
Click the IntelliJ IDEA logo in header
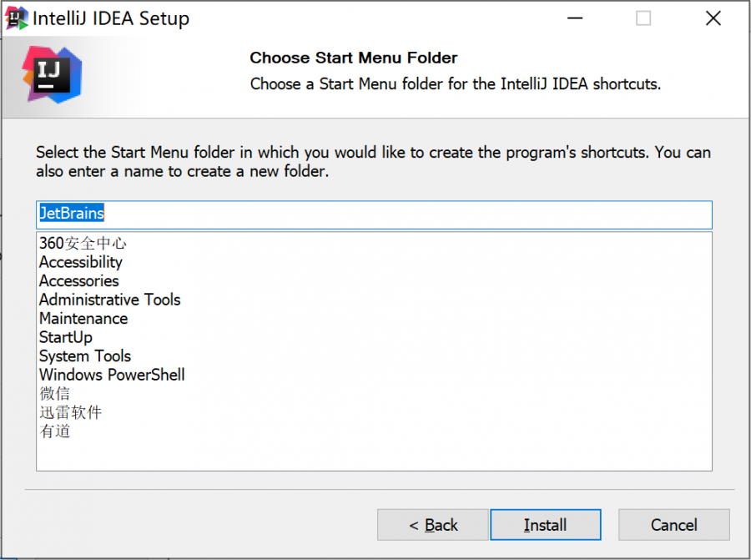52,74
